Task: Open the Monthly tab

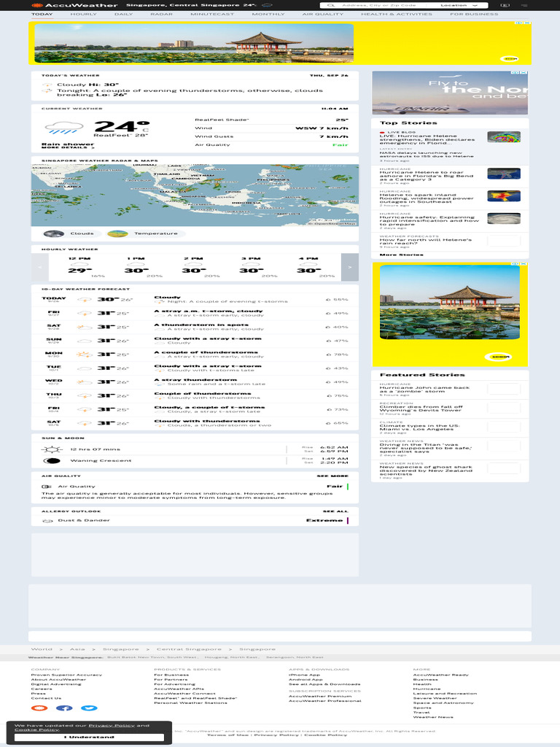Action: (268, 15)
